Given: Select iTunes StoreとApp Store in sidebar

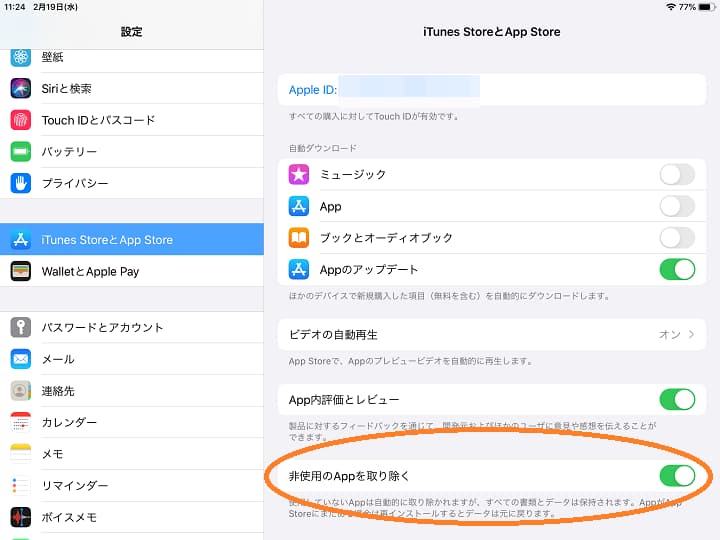Looking at the screenshot, I should 132,240.
